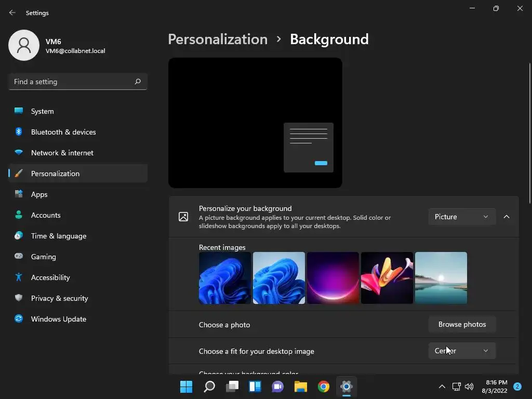Open taskbar Search
This screenshot has width=532, height=399.
[209, 387]
